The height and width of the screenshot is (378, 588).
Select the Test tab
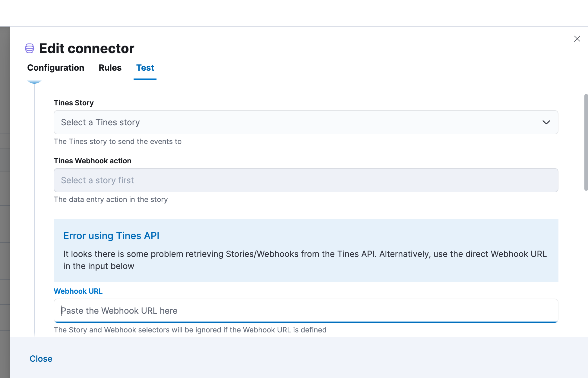pos(145,68)
